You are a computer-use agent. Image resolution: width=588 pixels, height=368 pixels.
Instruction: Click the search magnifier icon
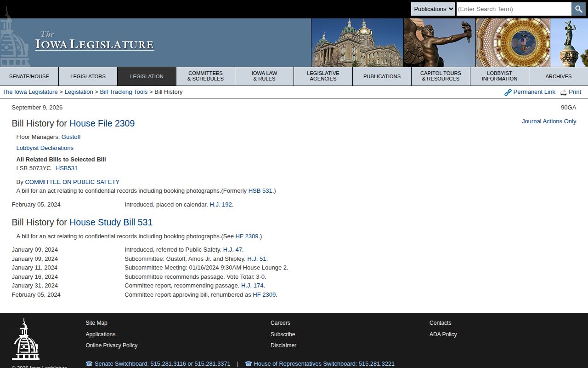[x=578, y=9]
